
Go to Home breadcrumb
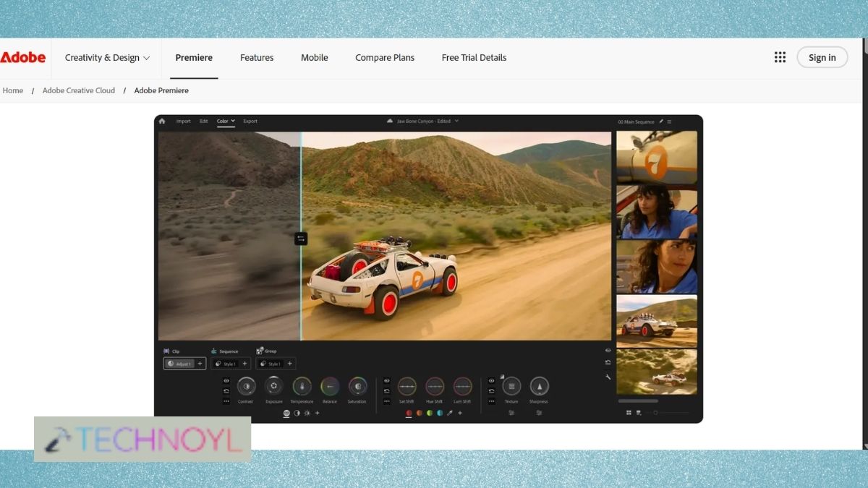click(x=13, y=90)
